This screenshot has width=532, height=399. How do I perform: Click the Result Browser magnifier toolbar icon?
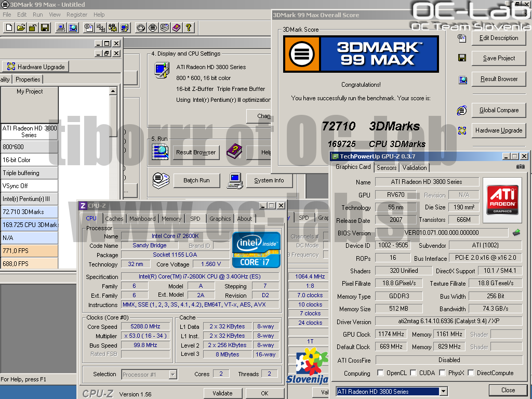point(73,28)
